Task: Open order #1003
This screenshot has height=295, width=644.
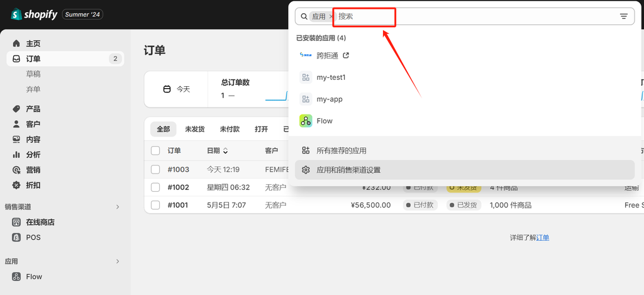Action: pyautogui.click(x=178, y=169)
